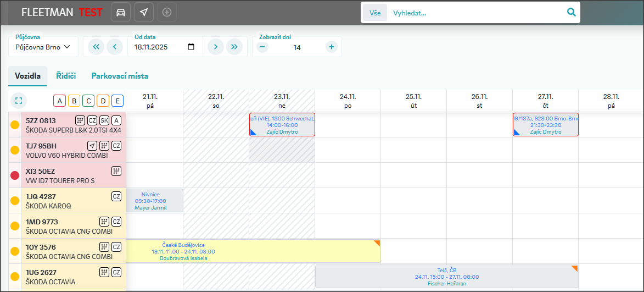The width and height of the screenshot is (644, 292).
Task: Jump forward with the double right arrow
Action: click(x=234, y=47)
